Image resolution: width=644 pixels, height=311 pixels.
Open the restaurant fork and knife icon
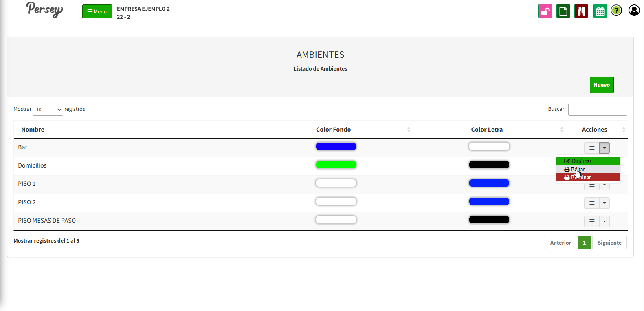(581, 11)
